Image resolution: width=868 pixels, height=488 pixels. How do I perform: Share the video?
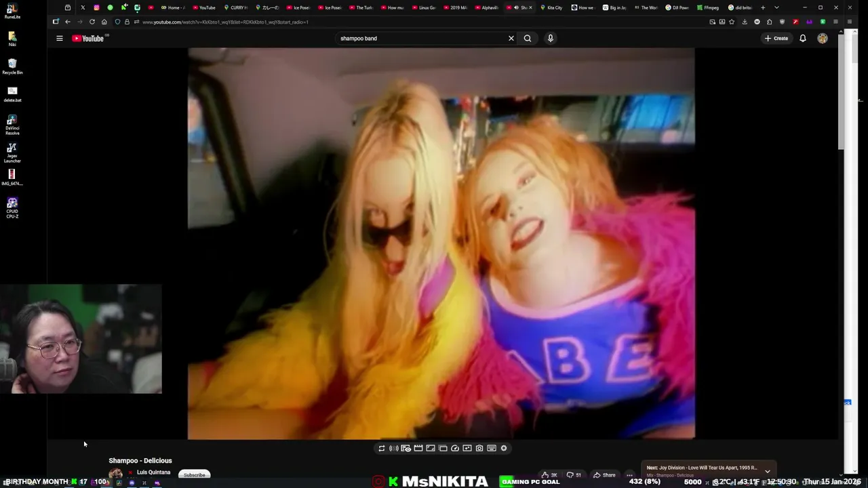coord(604,475)
